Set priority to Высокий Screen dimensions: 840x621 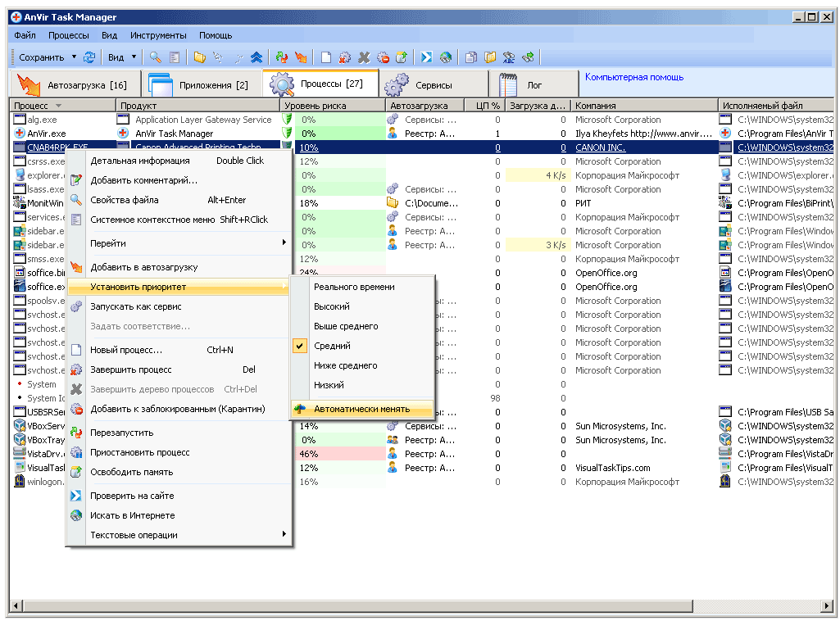coord(332,306)
